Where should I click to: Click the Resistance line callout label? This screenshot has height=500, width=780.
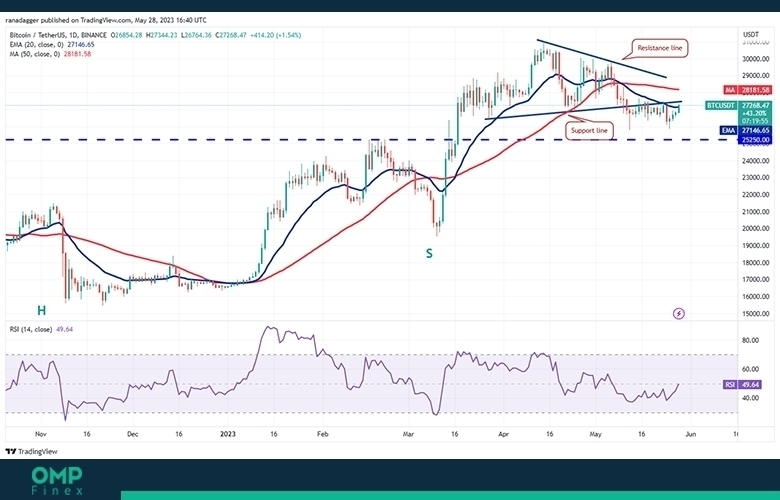(660, 48)
